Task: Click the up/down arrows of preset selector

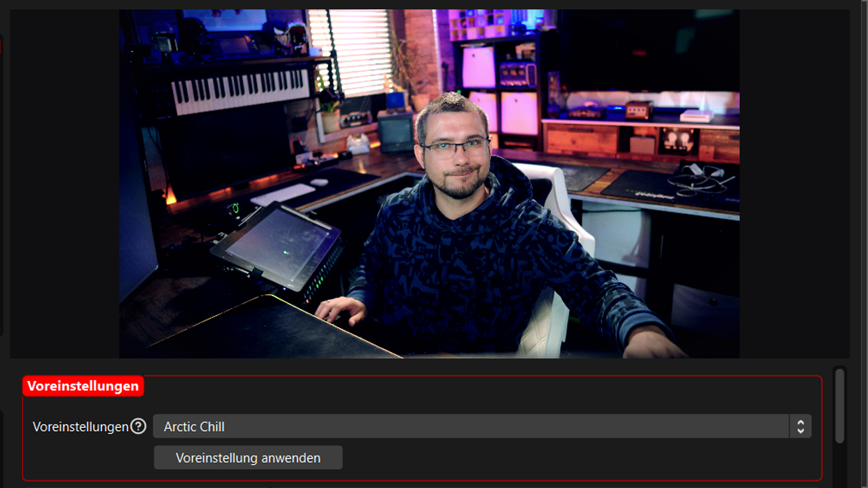Action: coord(800,426)
